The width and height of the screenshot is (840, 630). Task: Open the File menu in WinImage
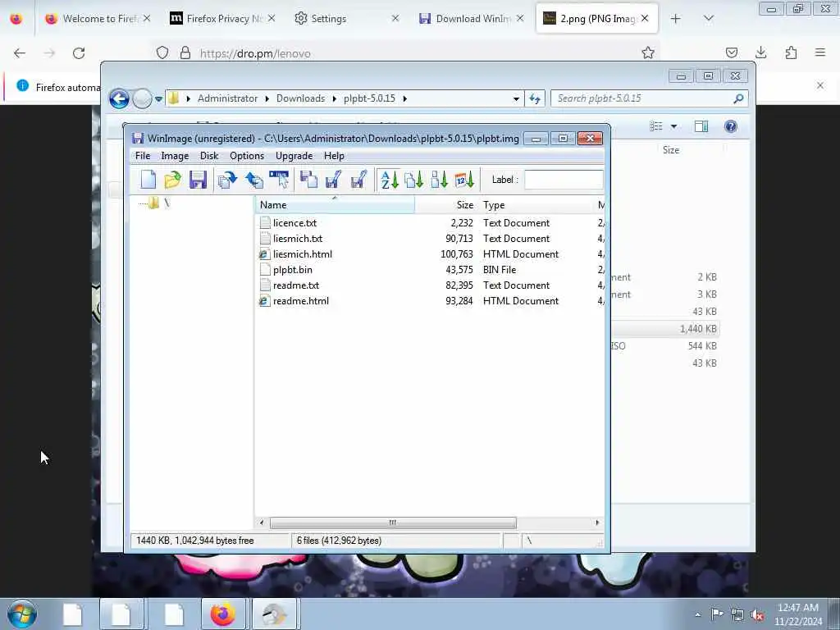143,156
